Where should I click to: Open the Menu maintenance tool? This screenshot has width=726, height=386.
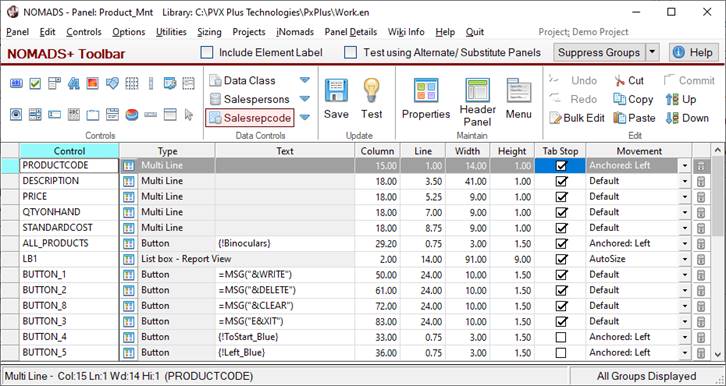(x=519, y=98)
